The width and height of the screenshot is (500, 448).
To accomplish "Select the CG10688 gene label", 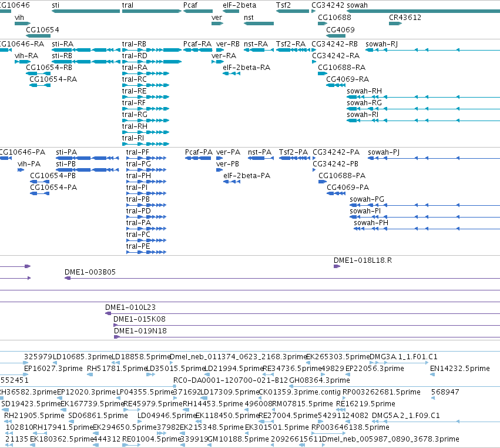I will pyautogui.click(x=334, y=17).
